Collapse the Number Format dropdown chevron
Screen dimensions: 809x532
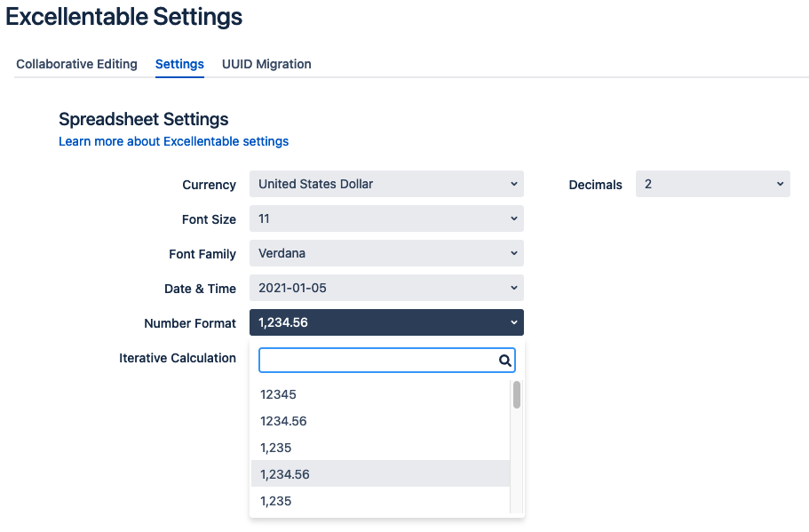point(514,322)
